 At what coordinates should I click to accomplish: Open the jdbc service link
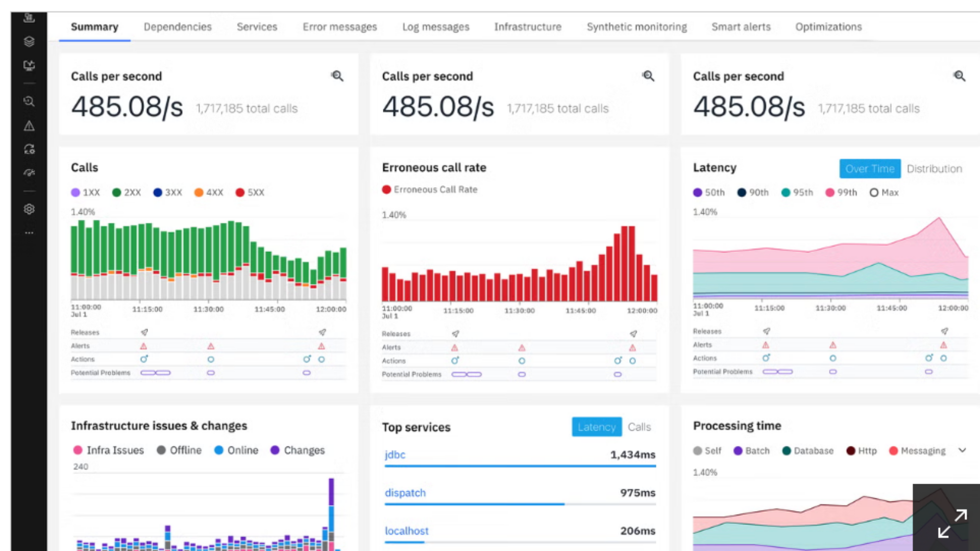395,455
